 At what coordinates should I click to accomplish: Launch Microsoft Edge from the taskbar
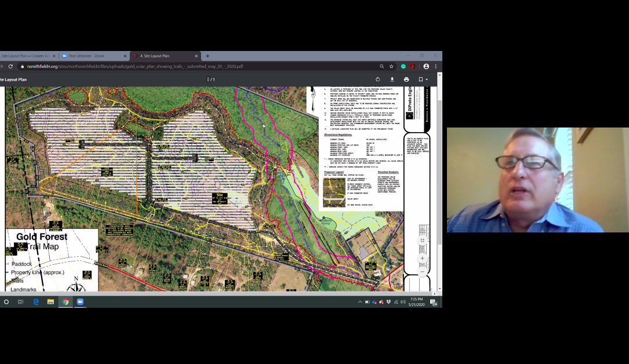tap(36, 302)
